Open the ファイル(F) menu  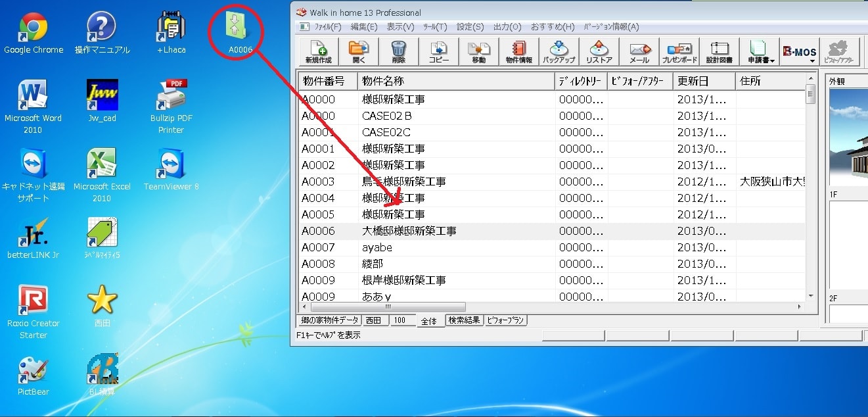tap(328, 27)
